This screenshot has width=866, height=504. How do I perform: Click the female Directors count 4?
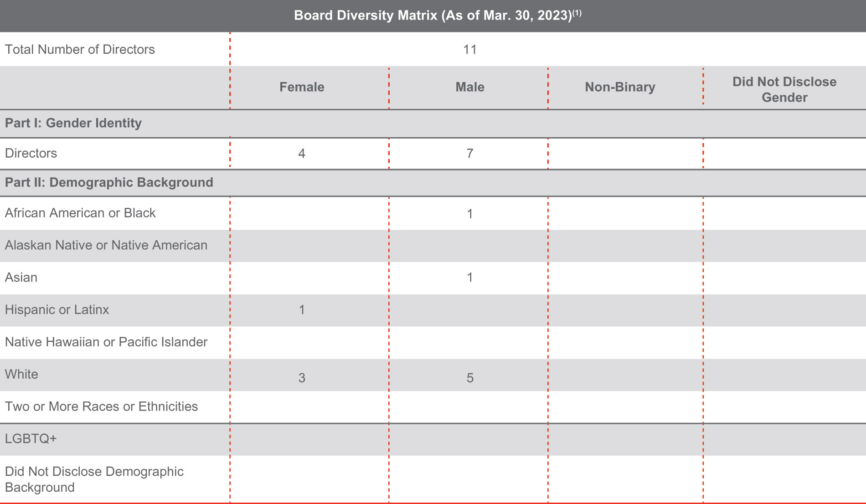302,154
